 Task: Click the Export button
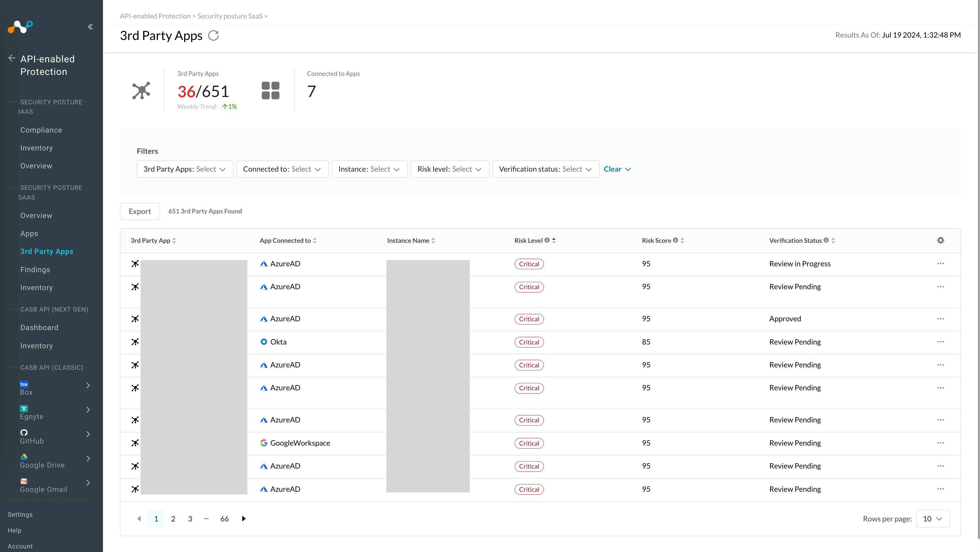[140, 211]
